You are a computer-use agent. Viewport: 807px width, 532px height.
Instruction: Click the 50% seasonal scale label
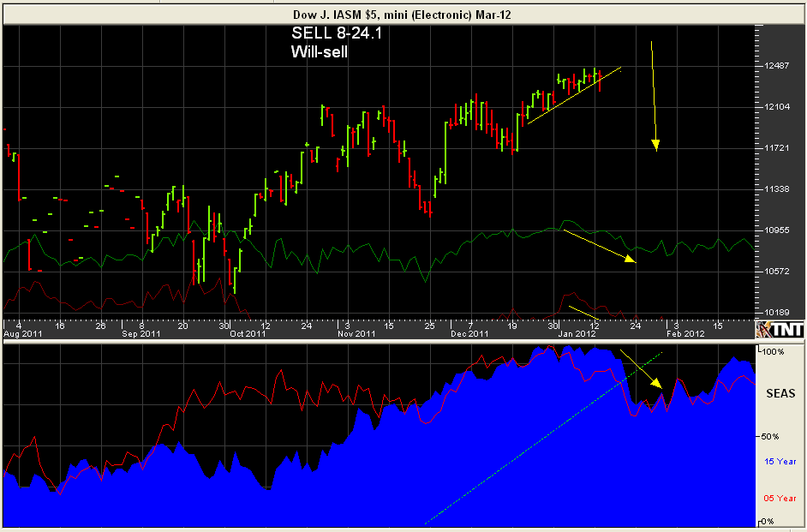tap(770, 436)
